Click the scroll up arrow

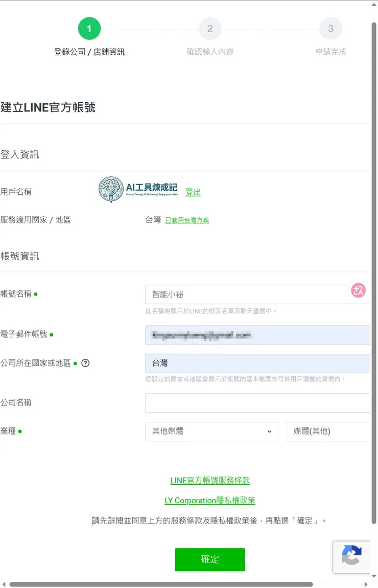[374, 5]
